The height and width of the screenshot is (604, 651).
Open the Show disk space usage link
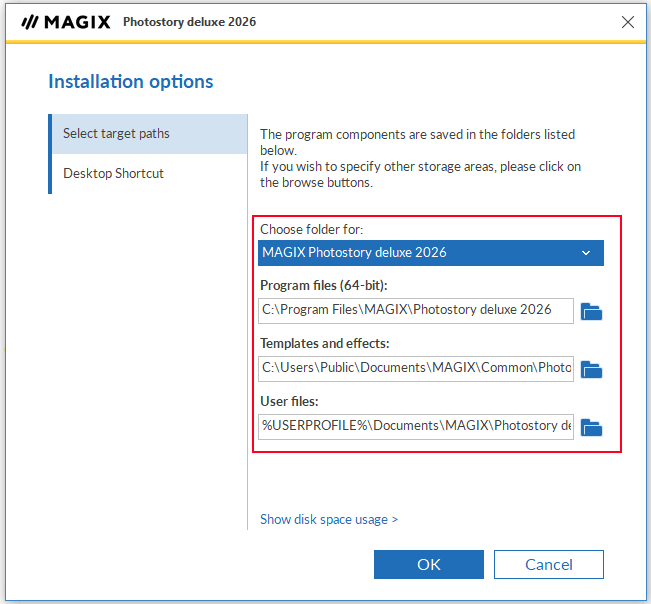pos(329,519)
